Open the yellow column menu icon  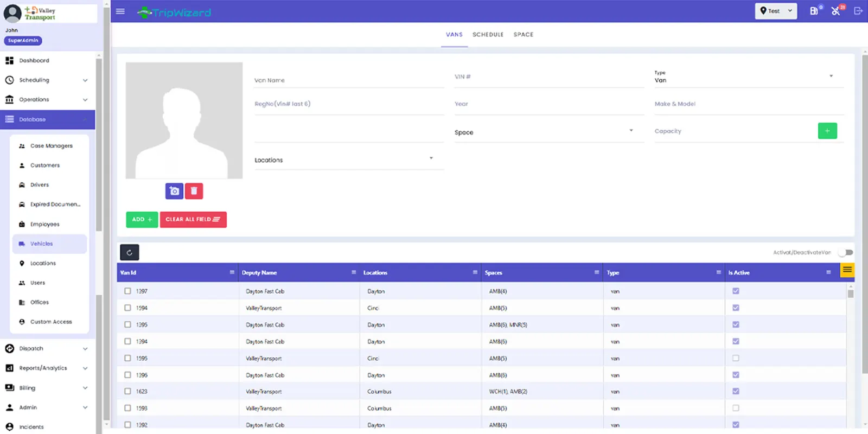click(x=847, y=270)
